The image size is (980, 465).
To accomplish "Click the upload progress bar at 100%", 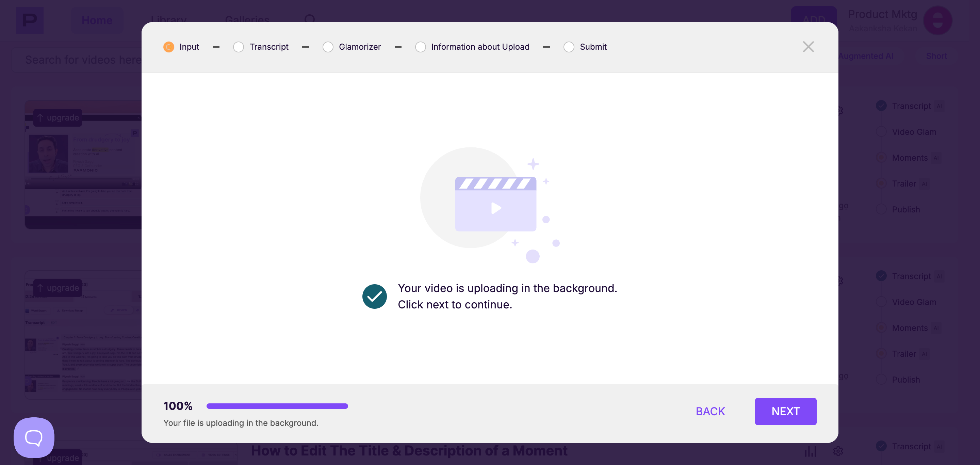I will pyautogui.click(x=277, y=406).
